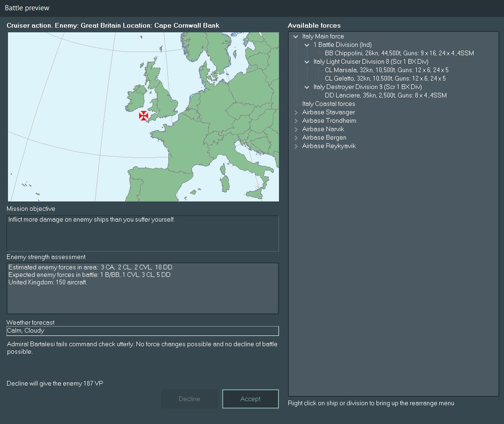Click the 'Battle preview' window title
504x424 pixels.
[x=27, y=8]
